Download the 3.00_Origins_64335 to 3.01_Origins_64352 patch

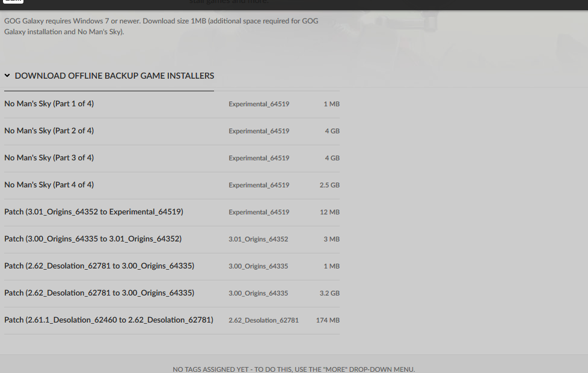[93, 238]
